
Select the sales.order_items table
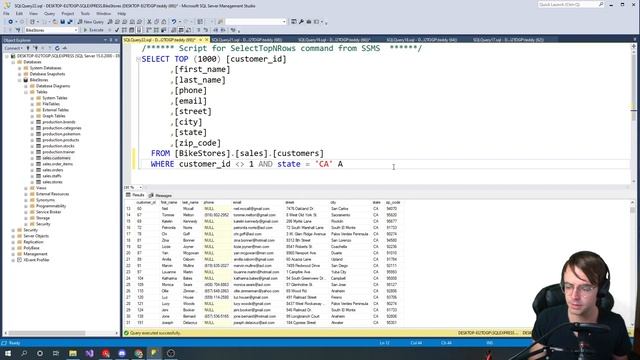point(58,164)
